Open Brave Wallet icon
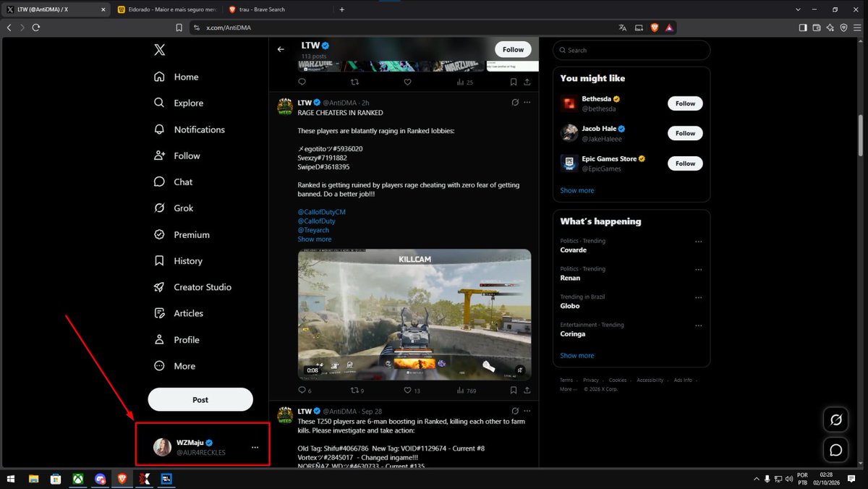This screenshot has width=868, height=489. pyautogui.click(x=817, y=27)
